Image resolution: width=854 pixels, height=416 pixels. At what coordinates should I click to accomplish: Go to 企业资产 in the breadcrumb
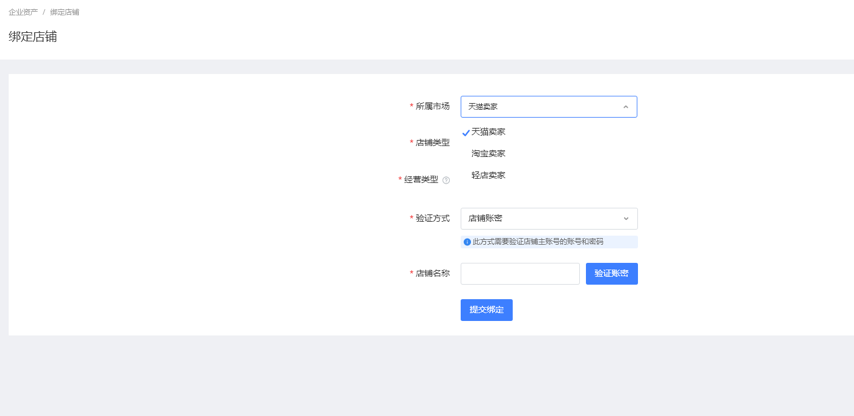(x=23, y=12)
